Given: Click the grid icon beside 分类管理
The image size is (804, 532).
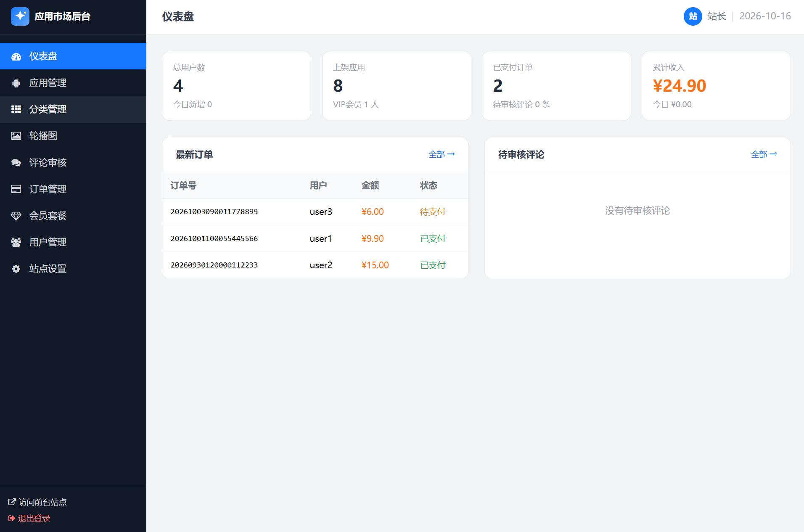Looking at the screenshot, I should coord(16,109).
